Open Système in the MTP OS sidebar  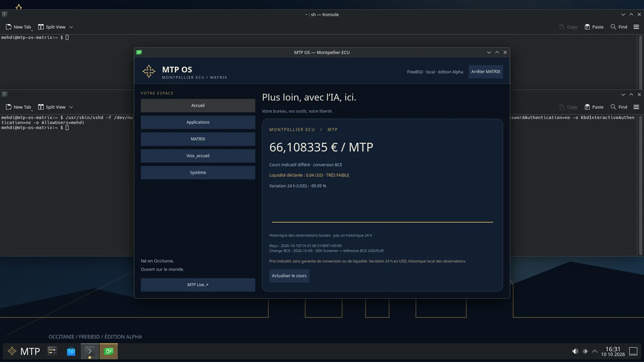(x=198, y=173)
